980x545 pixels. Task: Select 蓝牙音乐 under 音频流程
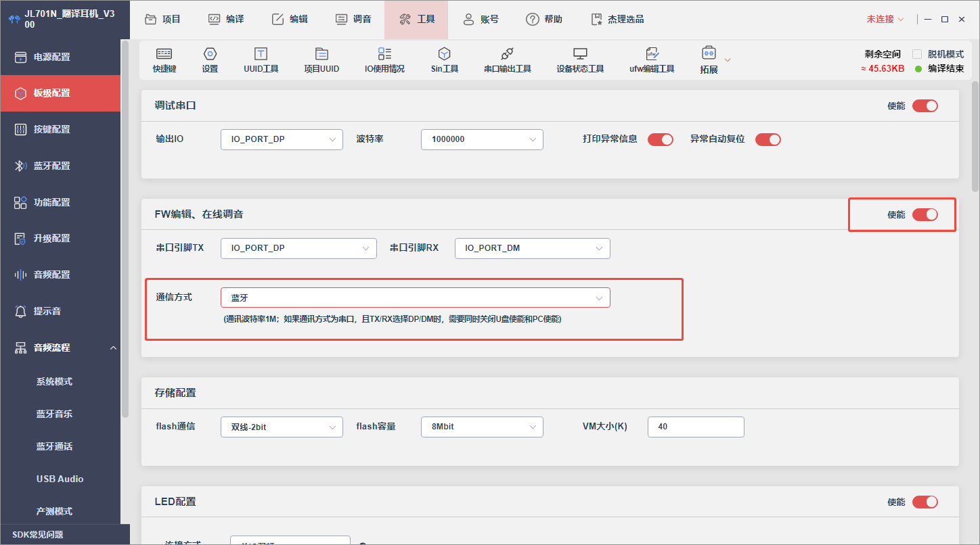click(54, 414)
